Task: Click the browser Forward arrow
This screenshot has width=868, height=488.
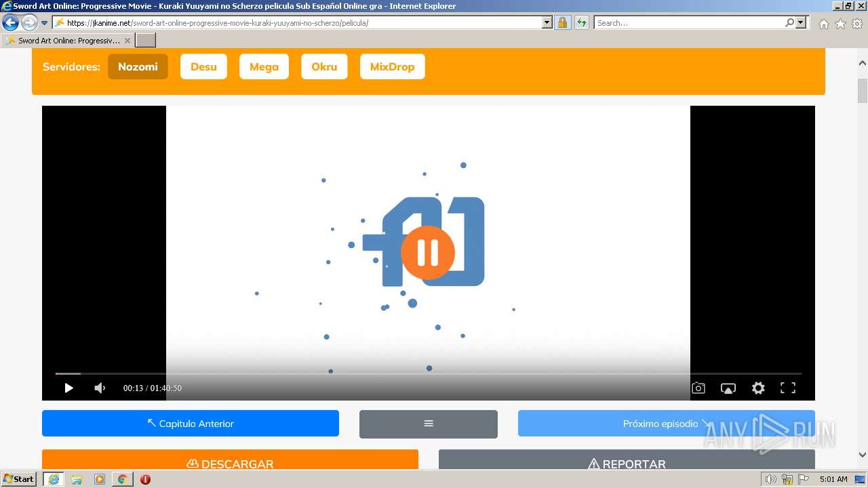Action: [29, 23]
